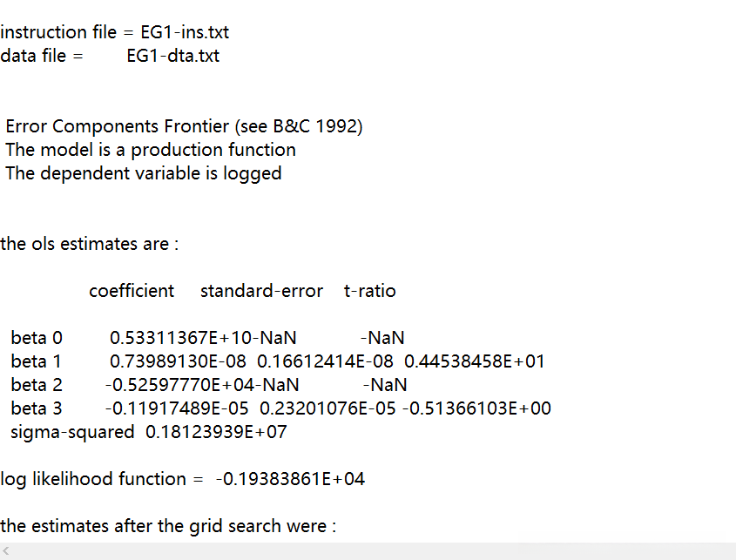
Task: Place cursor on EG1-dta.txt filename
Action: [173, 57]
